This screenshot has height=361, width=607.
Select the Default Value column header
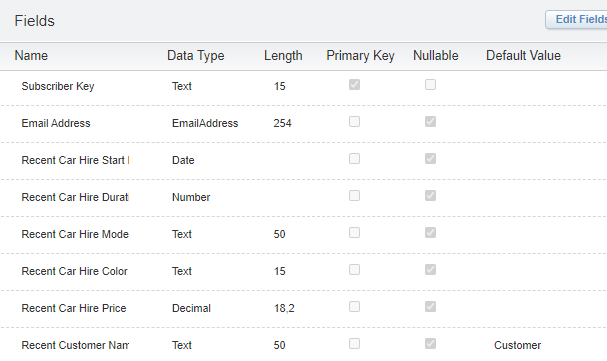click(x=523, y=56)
